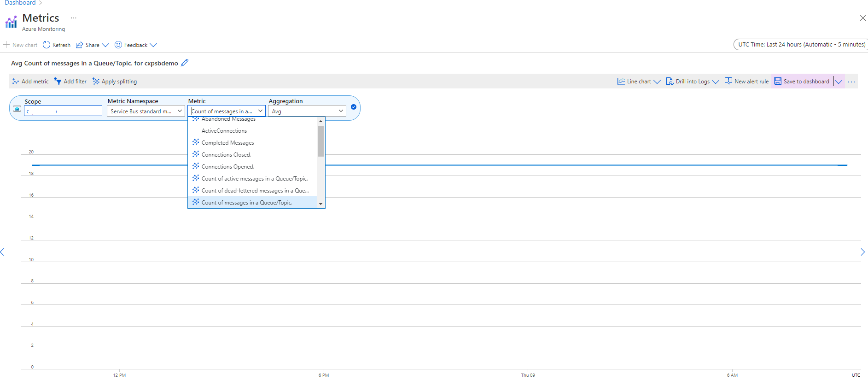Close the Metrics blade with the X

862,18
